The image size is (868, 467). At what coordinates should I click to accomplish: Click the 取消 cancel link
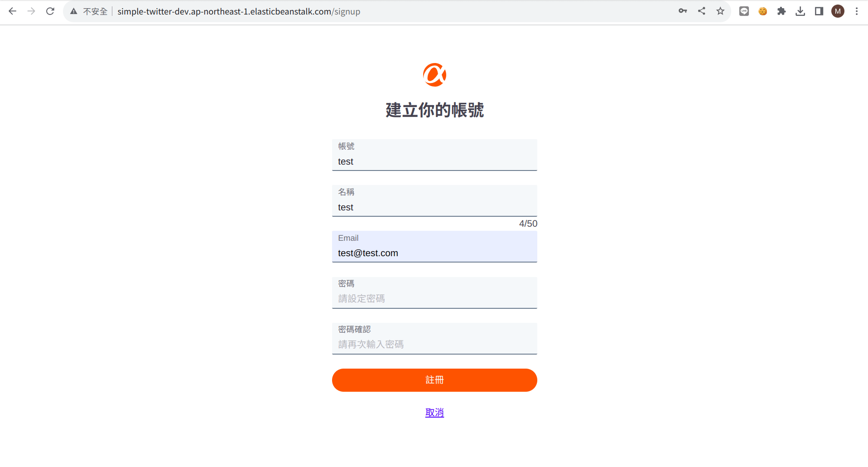(434, 413)
